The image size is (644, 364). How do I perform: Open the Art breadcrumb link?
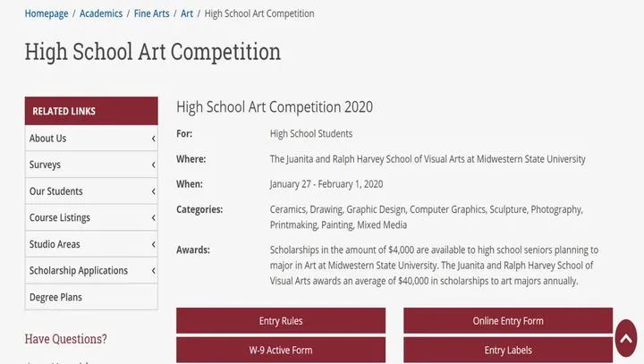point(187,13)
